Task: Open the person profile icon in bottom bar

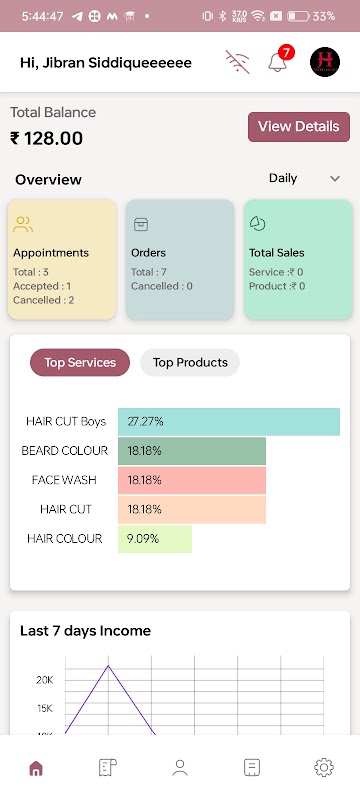Action: (180, 767)
